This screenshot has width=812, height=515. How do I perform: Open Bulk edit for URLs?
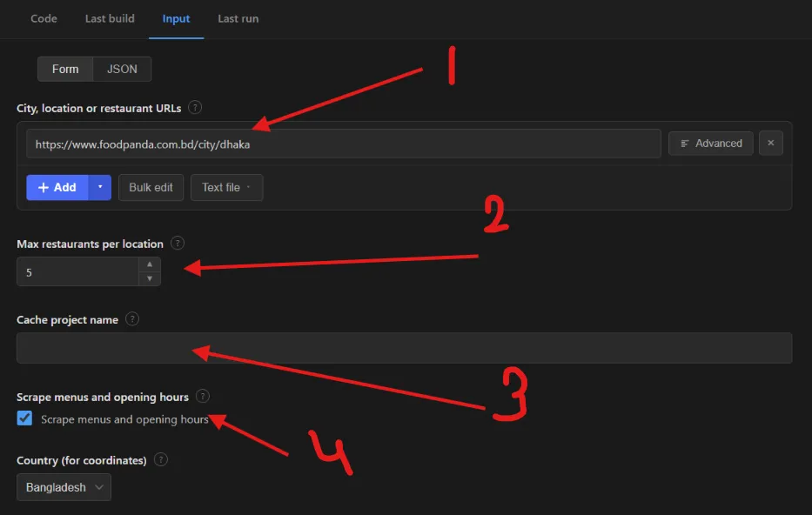[x=151, y=187]
